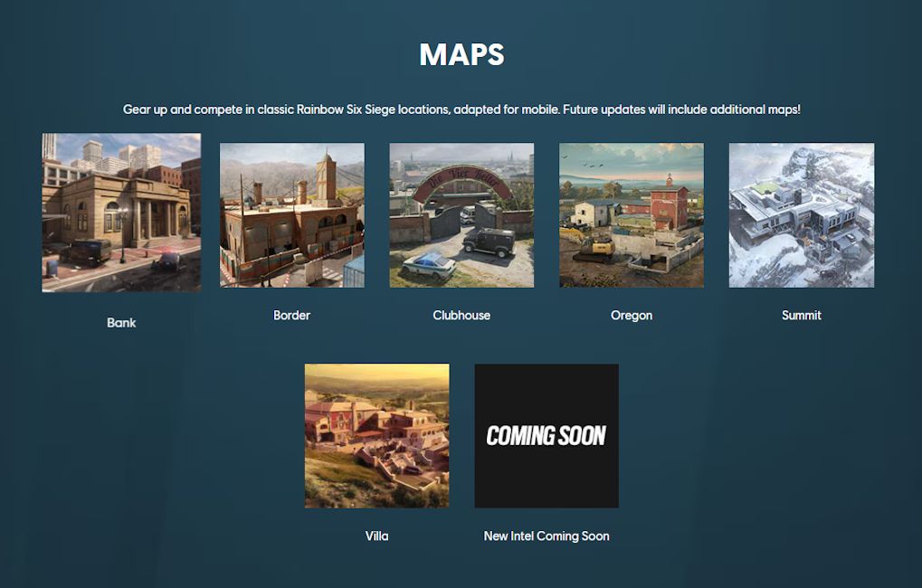922x588 pixels.
Task: Click the Border map name
Action: [291, 315]
